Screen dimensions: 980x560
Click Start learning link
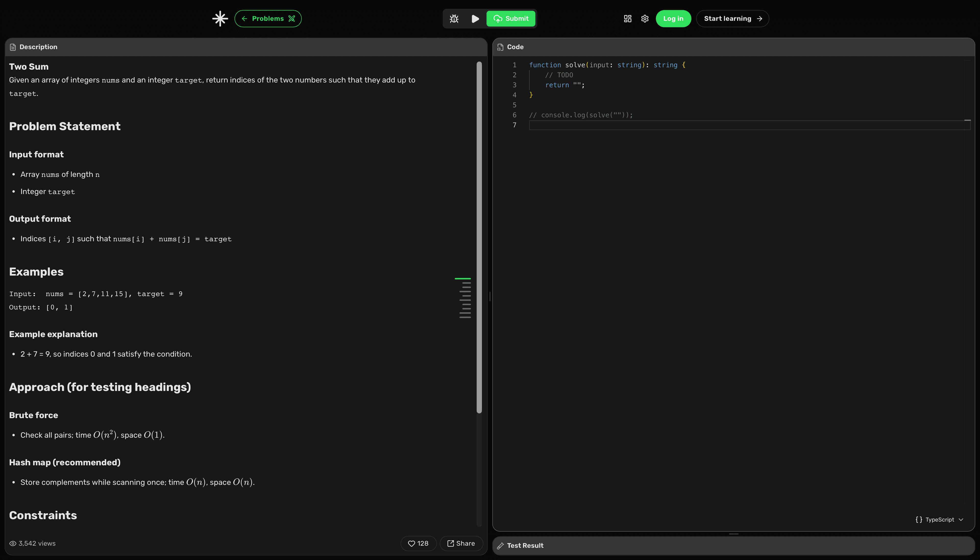point(732,18)
